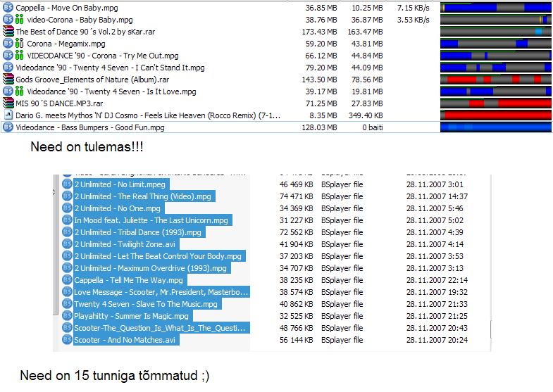The image size is (553, 392).
Task: Click BSplayer icon of Twenty 4 Seven - I Can't Stand It
Action: tap(8, 68)
